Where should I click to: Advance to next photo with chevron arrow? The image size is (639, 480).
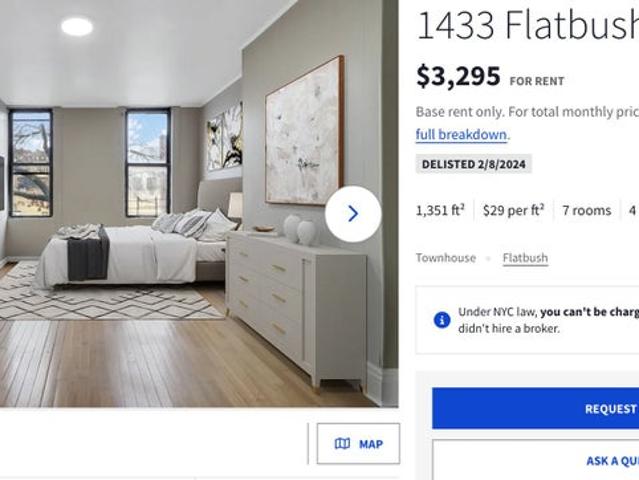[353, 214]
